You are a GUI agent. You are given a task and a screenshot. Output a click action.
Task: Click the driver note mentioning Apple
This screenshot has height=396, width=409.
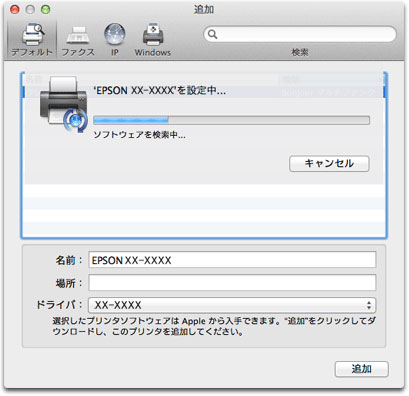pos(214,326)
